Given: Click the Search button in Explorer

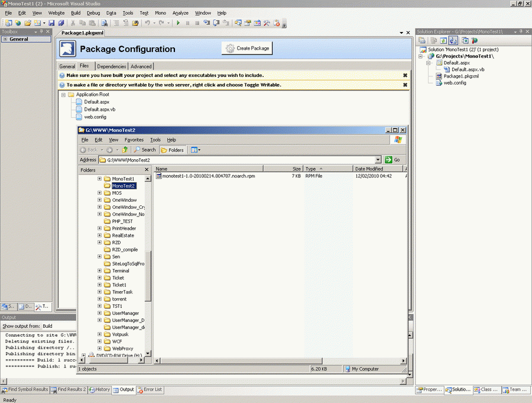Looking at the screenshot, I should click(x=145, y=150).
